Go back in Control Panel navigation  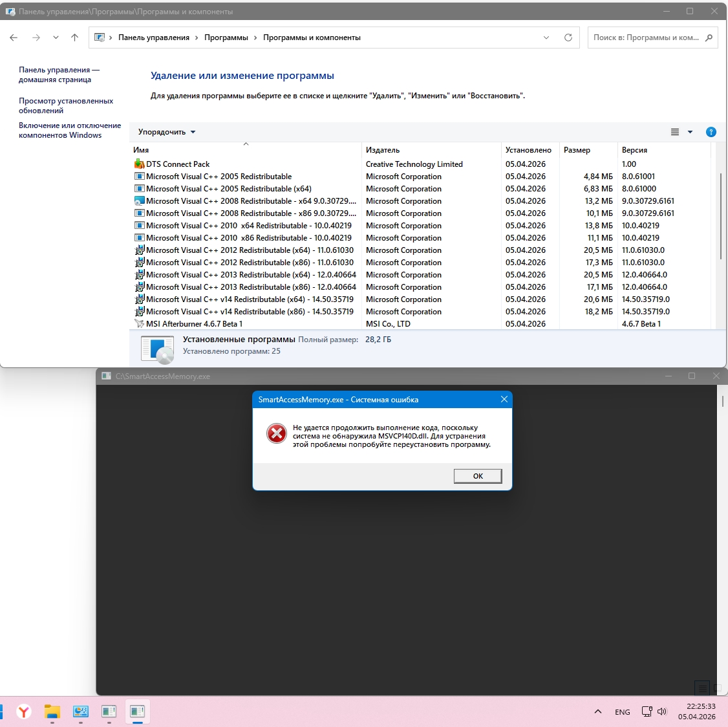click(x=14, y=38)
